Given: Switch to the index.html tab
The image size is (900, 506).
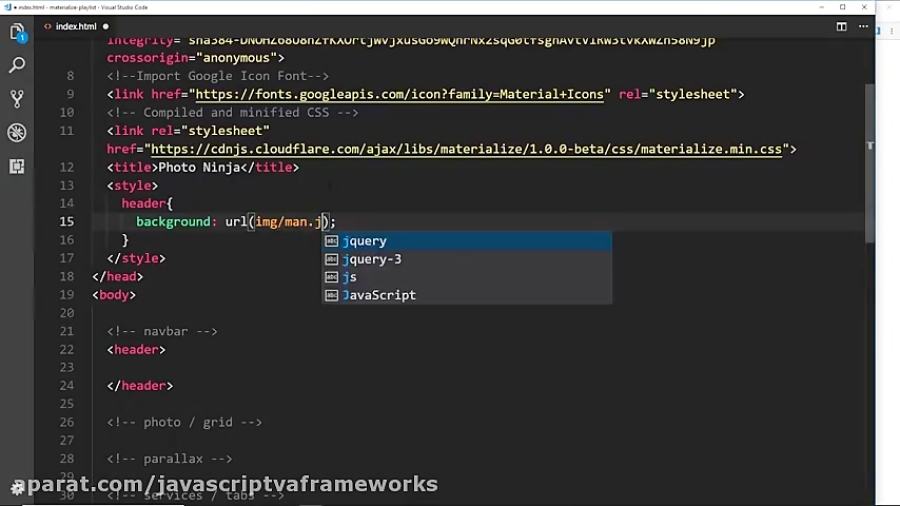Looking at the screenshot, I should [x=76, y=26].
